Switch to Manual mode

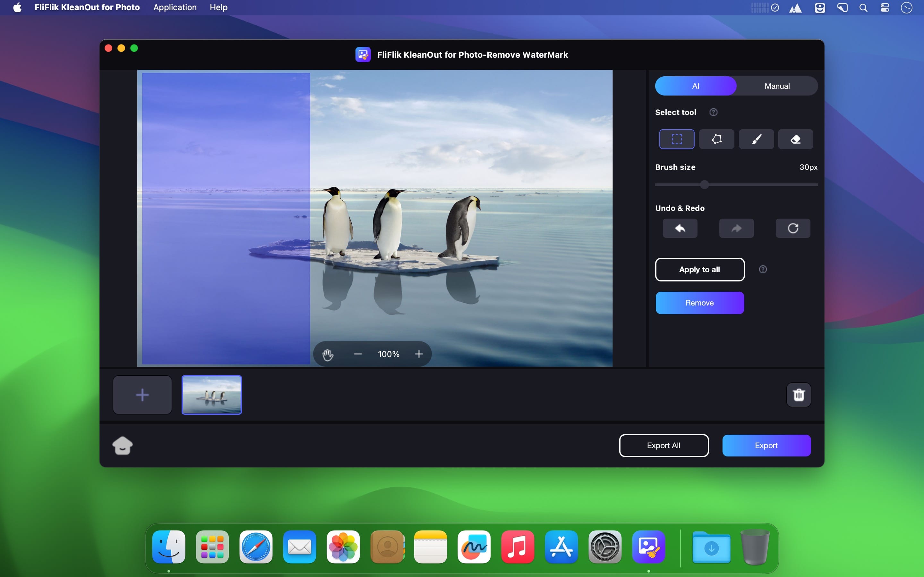777,86
